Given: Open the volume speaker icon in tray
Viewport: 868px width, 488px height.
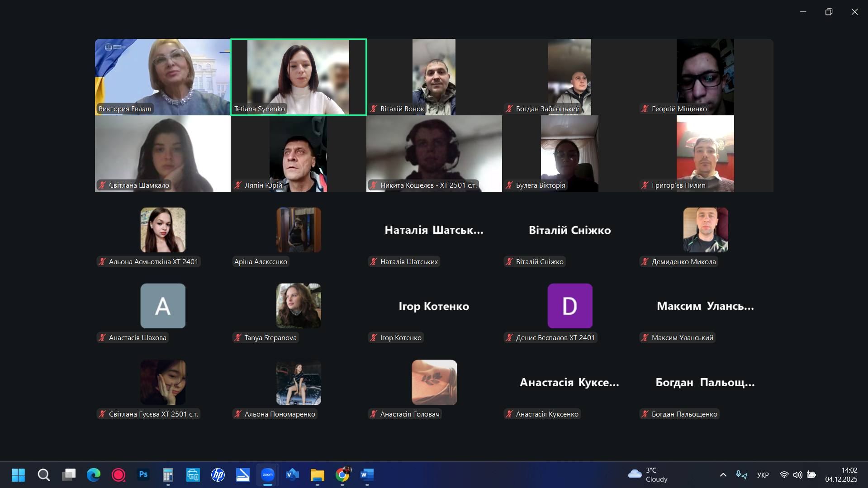Looking at the screenshot, I should tap(797, 475).
